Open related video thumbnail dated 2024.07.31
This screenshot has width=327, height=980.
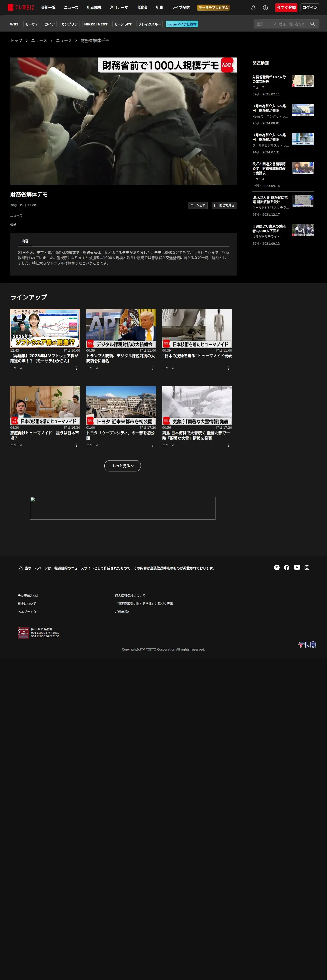[x=303, y=139]
